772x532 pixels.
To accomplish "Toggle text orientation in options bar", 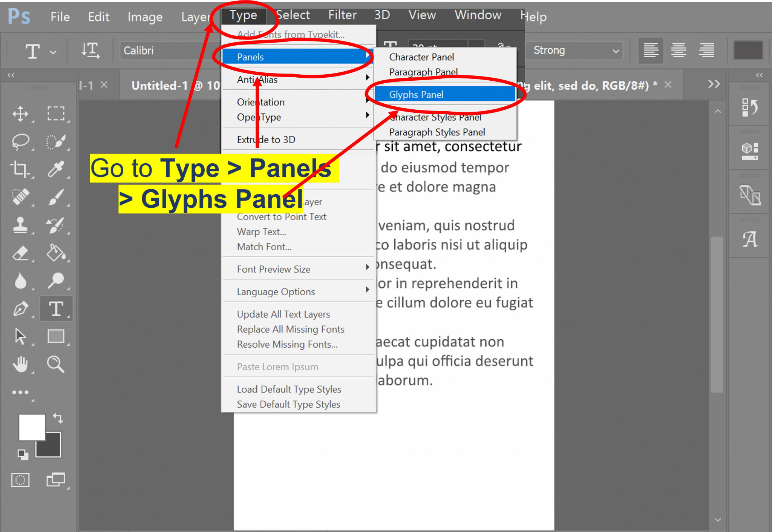I will (90, 50).
